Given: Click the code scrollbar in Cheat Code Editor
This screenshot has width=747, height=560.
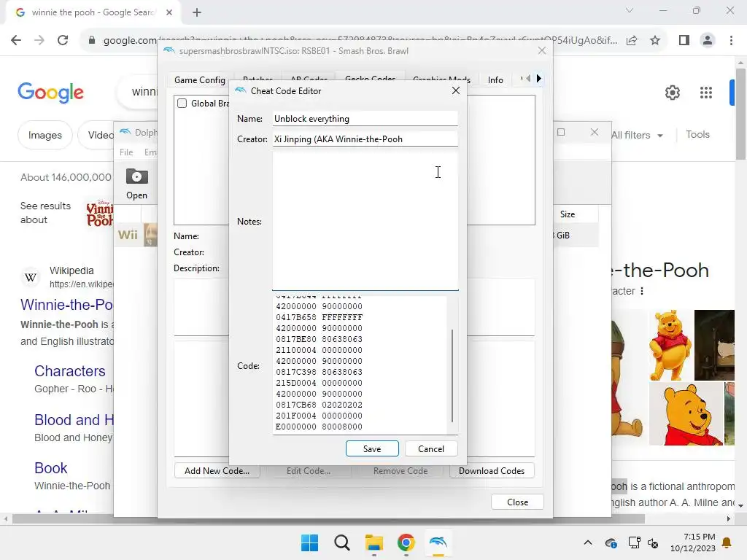Looking at the screenshot, I should (x=452, y=376).
